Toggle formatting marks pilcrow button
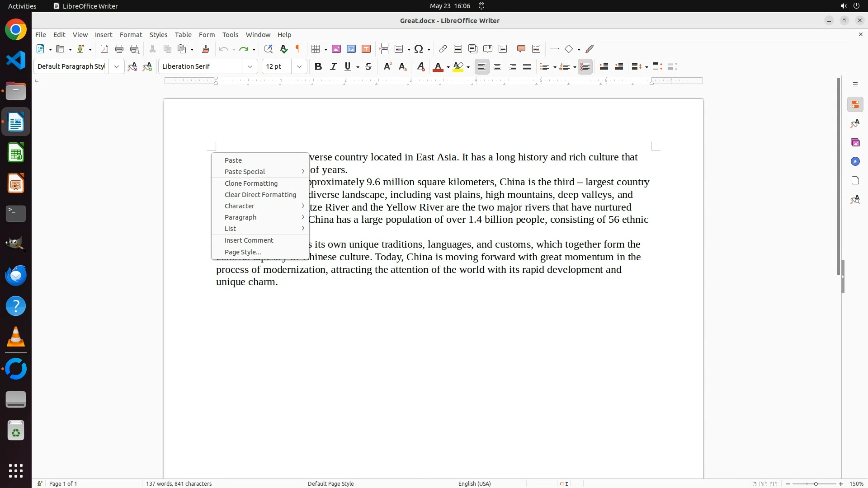Image resolution: width=868 pixels, height=488 pixels. [298, 49]
